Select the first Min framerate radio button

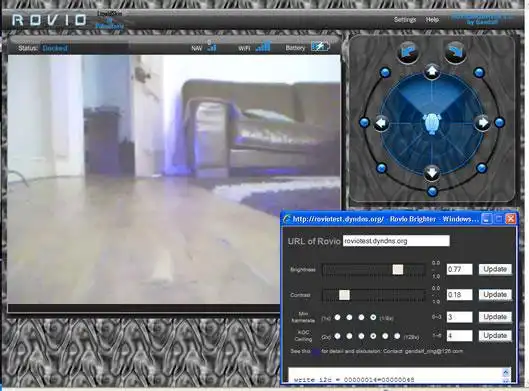point(337,317)
